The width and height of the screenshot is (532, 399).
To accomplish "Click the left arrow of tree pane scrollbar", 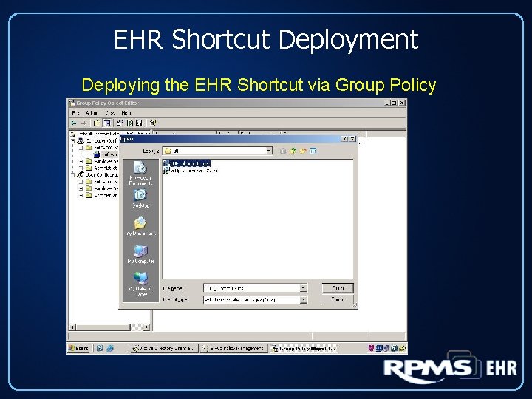I will click(x=72, y=327).
